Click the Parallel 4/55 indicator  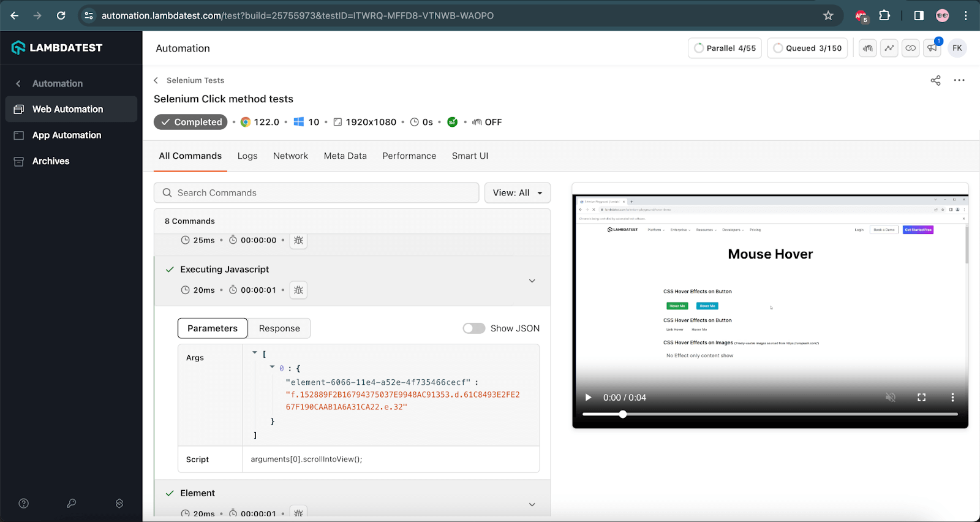coord(725,48)
